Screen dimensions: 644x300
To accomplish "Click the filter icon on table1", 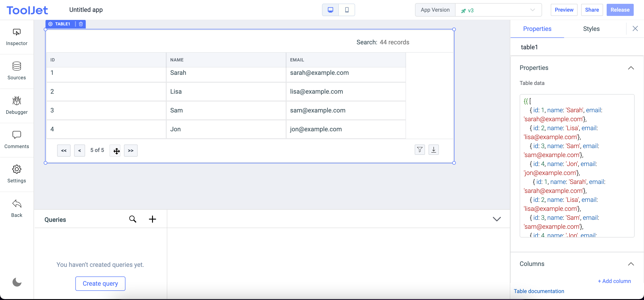I will point(420,149).
